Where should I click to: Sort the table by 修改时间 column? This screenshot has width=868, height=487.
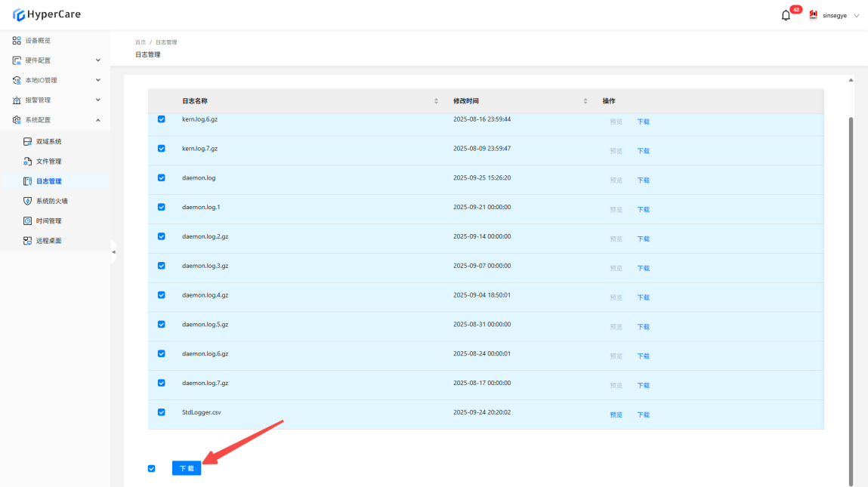585,101
